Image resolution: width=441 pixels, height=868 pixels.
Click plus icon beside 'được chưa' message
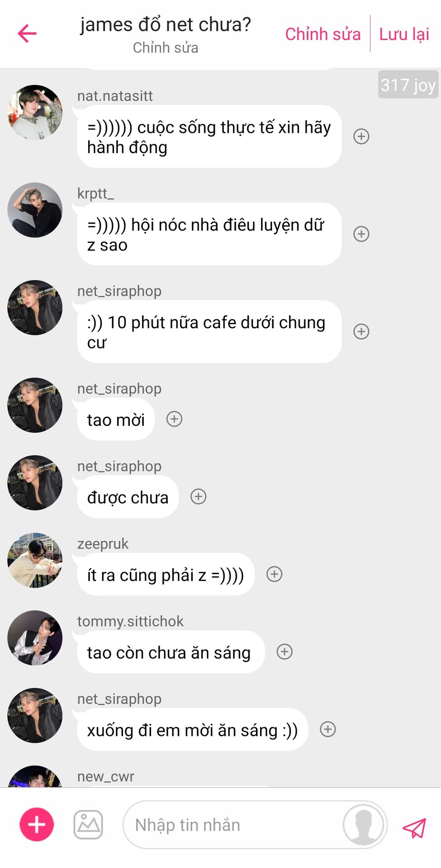coord(198,497)
